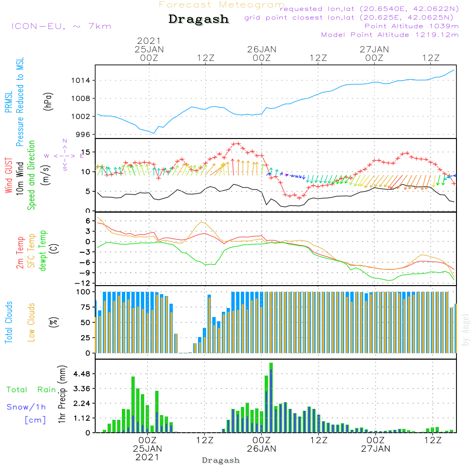Viewport: 476px width, 476px height.
Task: Click the '100' cloud cover tick
Action: tap(83, 292)
